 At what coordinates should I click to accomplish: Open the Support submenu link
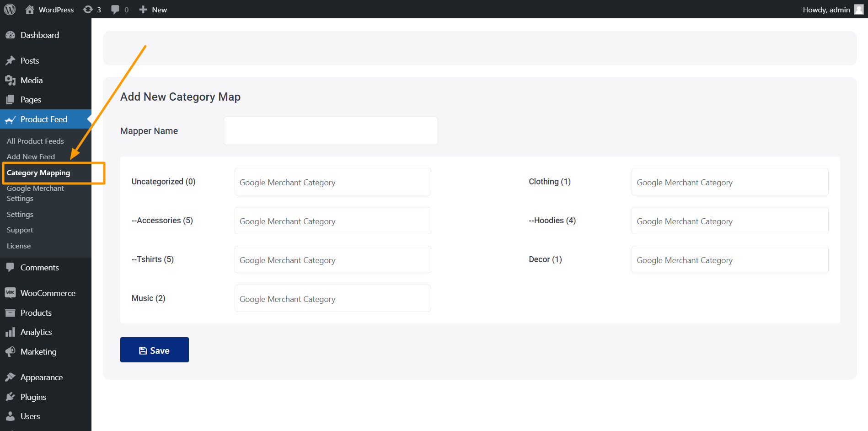[20, 230]
